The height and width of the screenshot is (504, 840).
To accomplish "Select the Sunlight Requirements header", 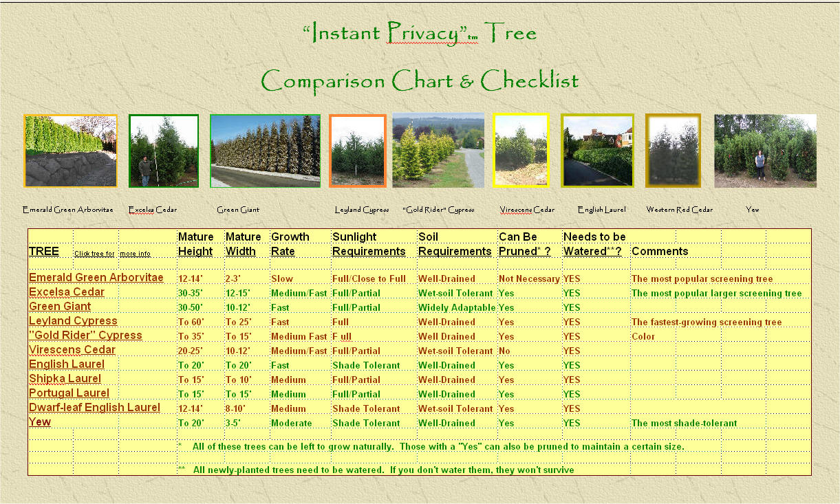I will 369,244.
